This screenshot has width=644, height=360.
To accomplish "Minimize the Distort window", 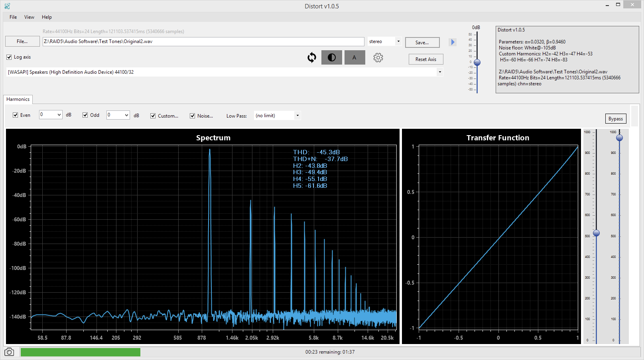I will (x=607, y=5).
